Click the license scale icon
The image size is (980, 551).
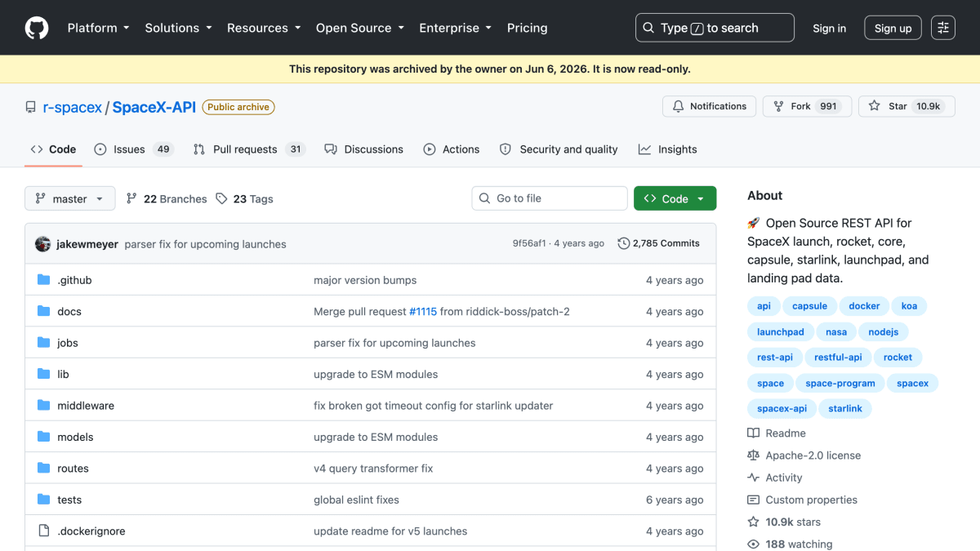tap(753, 455)
